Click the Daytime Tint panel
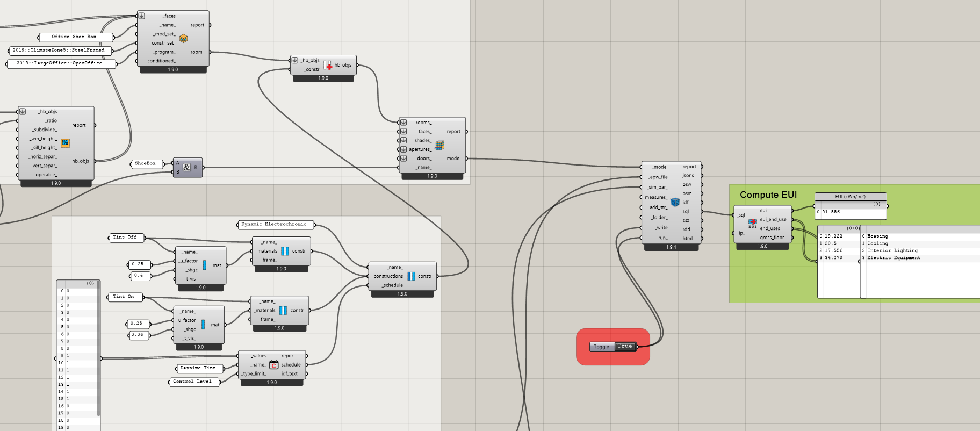Image resolution: width=980 pixels, height=431 pixels. [198, 368]
